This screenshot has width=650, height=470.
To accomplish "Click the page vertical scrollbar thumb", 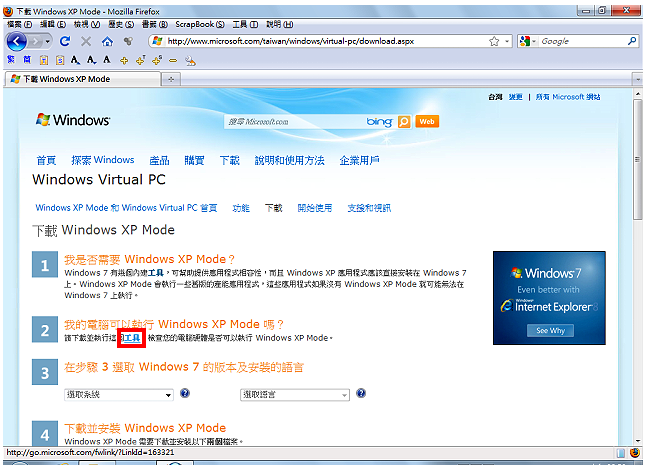I will coord(638,160).
